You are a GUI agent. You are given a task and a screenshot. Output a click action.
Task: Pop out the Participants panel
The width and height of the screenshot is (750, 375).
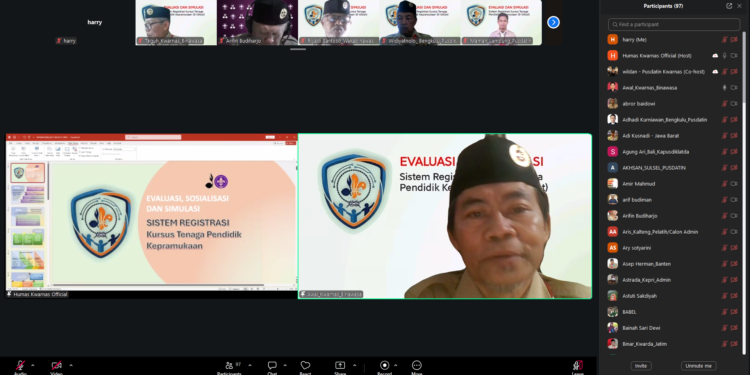pos(729,6)
